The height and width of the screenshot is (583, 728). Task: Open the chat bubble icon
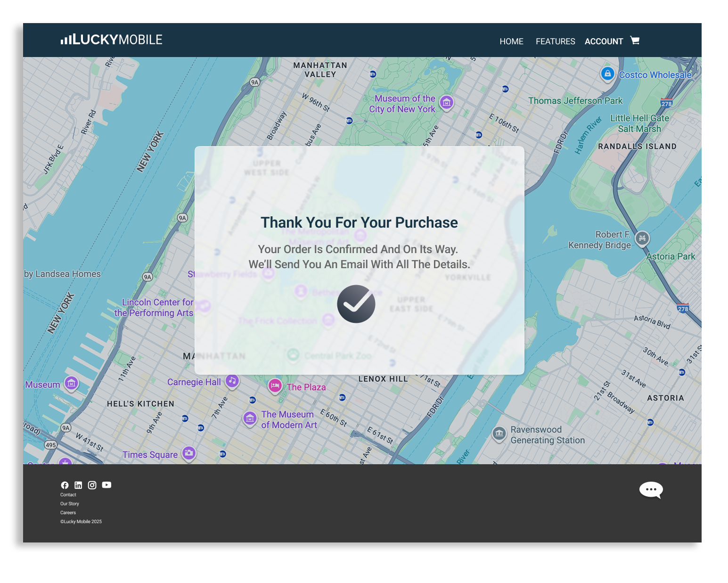click(x=651, y=490)
